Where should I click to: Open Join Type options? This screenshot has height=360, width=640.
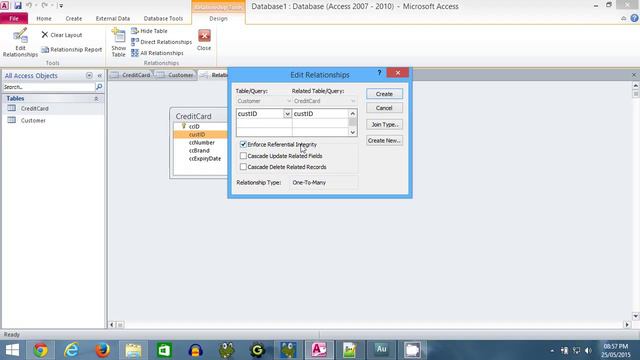tap(384, 124)
